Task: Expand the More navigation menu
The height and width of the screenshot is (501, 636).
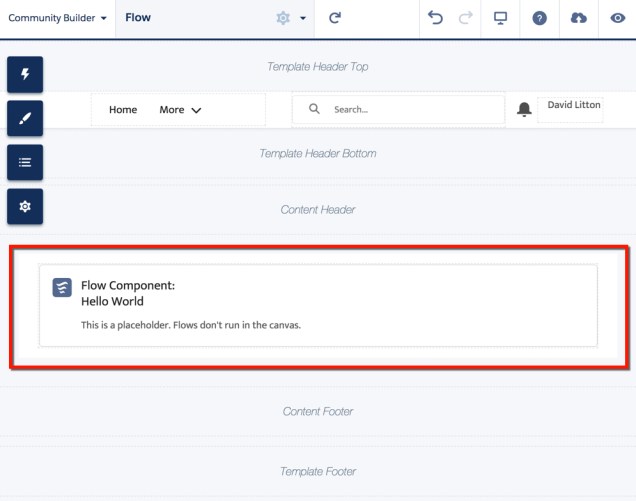Action: pyautogui.click(x=180, y=110)
